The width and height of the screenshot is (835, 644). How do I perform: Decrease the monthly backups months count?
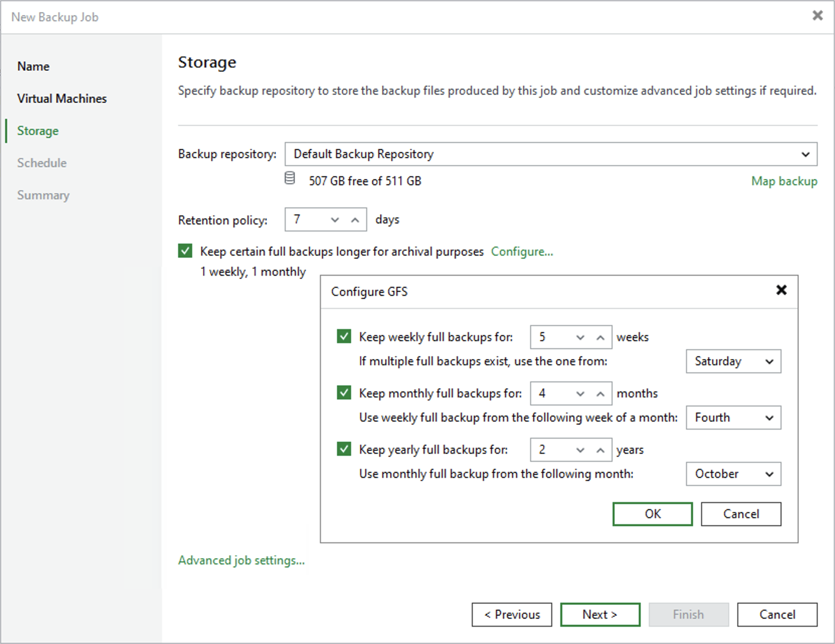click(580, 394)
